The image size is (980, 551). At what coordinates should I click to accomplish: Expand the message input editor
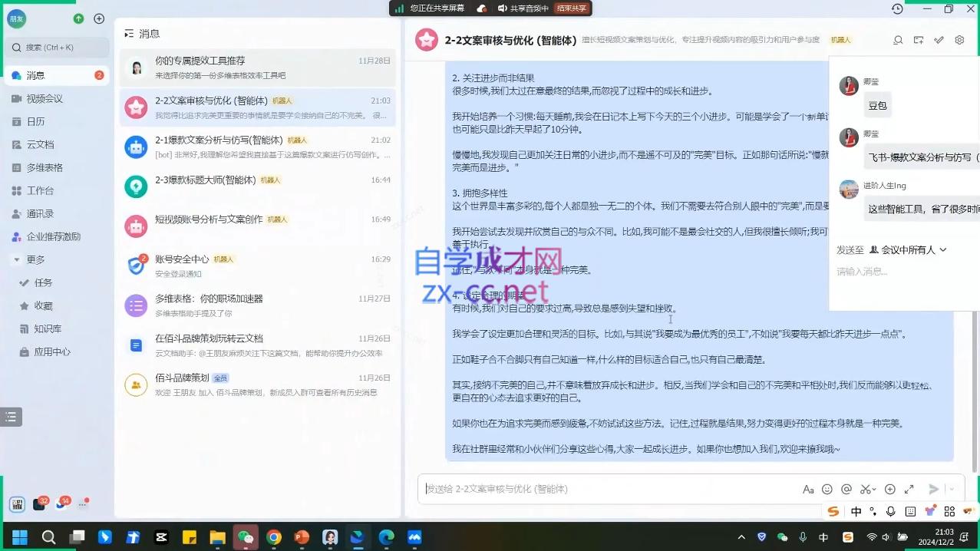point(909,489)
